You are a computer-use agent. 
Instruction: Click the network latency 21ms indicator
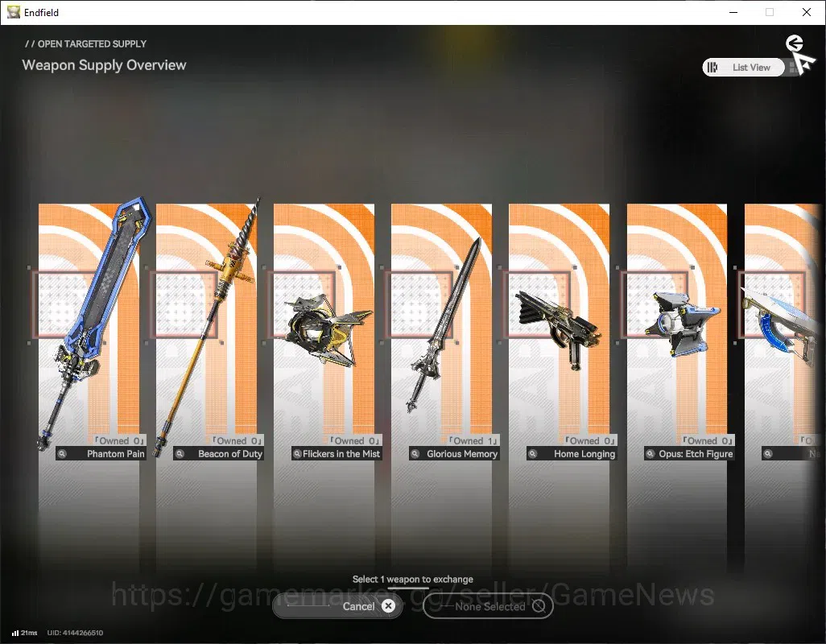point(24,633)
